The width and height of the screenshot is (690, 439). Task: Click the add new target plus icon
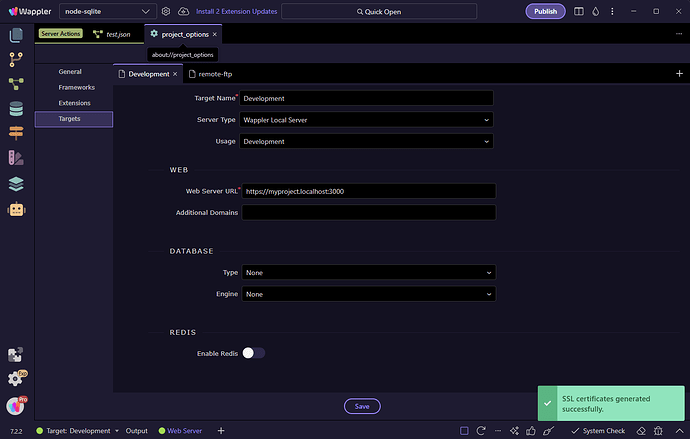[679, 74]
